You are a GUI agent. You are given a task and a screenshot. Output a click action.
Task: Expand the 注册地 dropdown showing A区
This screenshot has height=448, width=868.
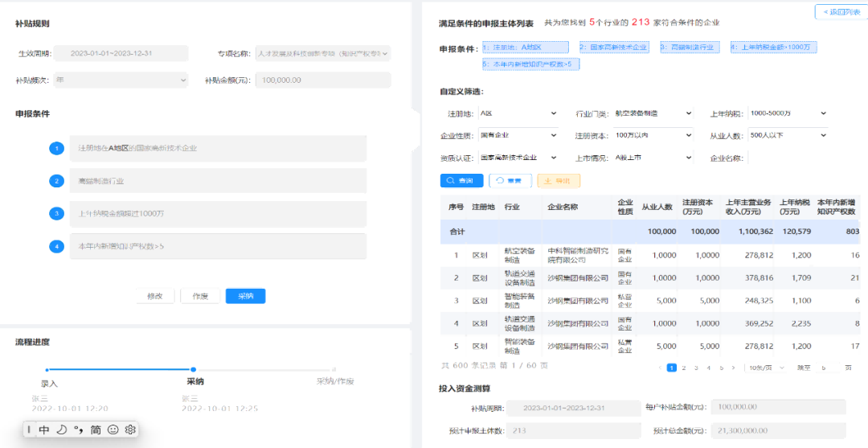pos(518,114)
